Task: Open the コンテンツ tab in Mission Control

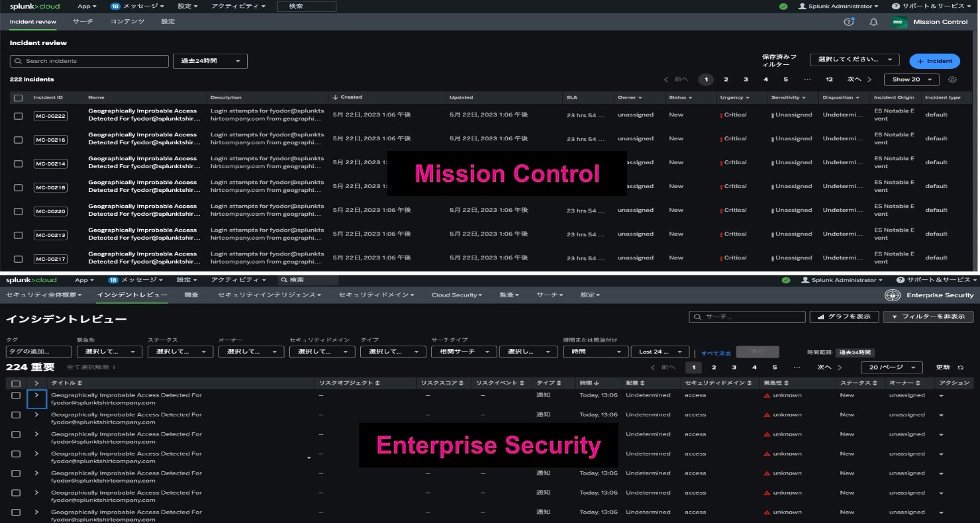Action: [127, 22]
